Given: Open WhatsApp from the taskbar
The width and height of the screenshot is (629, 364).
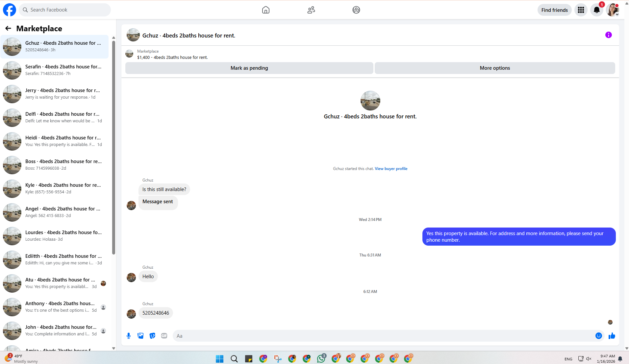Looking at the screenshot, I should [321, 358].
